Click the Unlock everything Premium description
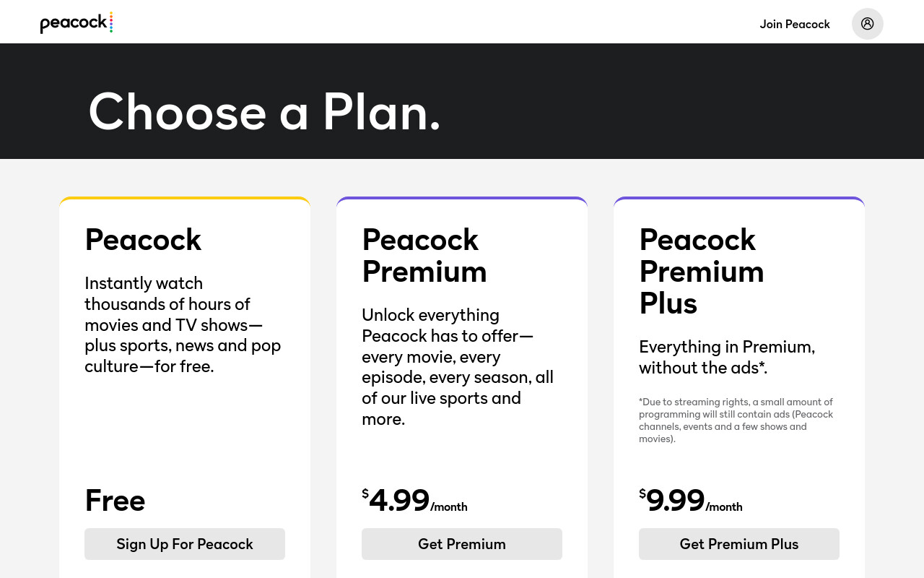This screenshot has height=578, width=924. 458,367
